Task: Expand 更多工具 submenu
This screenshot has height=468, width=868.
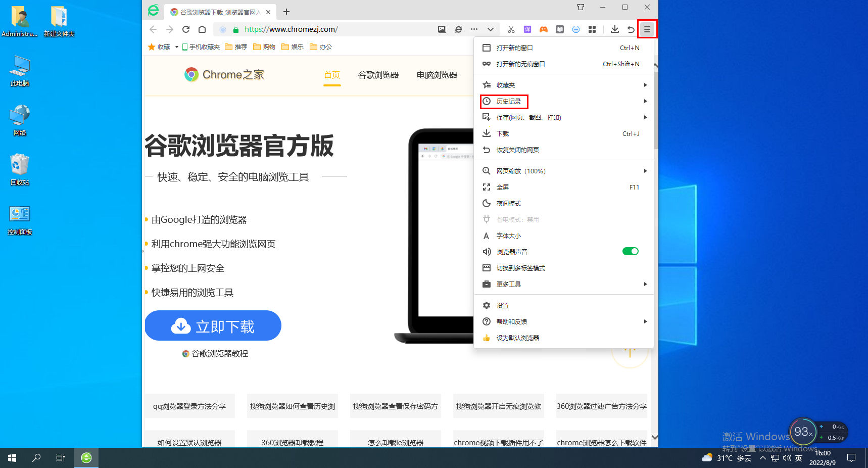Action: (x=564, y=284)
